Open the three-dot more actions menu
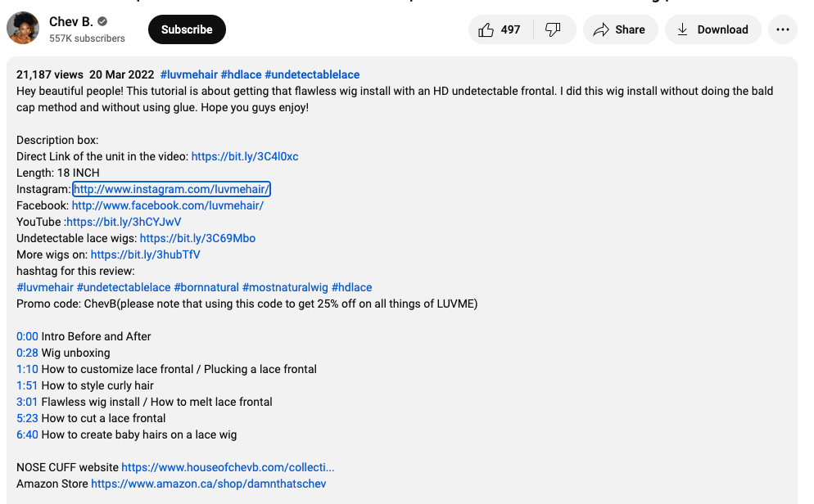Image resolution: width=814 pixels, height=504 pixels. [x=783, y=29]
